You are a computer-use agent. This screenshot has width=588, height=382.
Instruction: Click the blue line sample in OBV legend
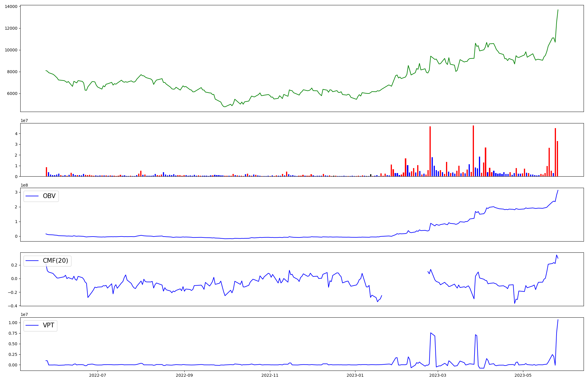pos(32,196)
